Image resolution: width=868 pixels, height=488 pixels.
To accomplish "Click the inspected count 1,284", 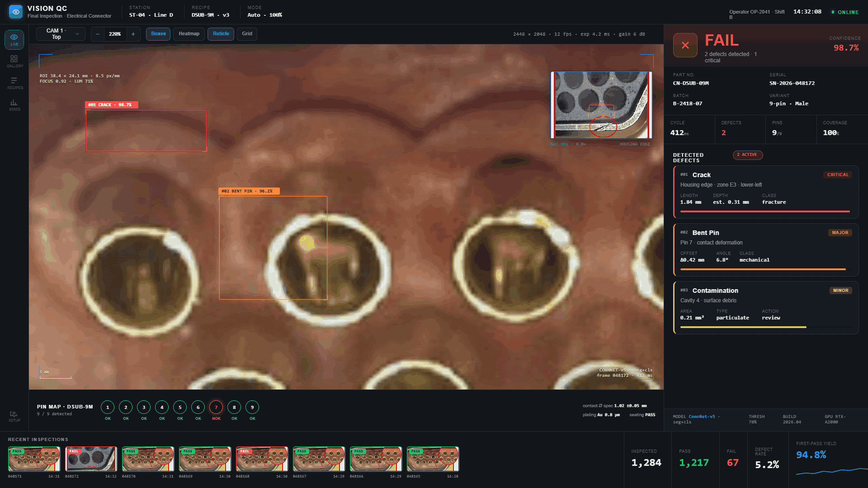I will coord(646,463).
